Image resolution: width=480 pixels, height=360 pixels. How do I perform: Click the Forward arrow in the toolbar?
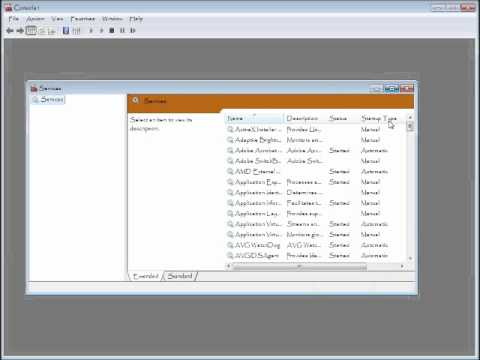click(20, 31)
